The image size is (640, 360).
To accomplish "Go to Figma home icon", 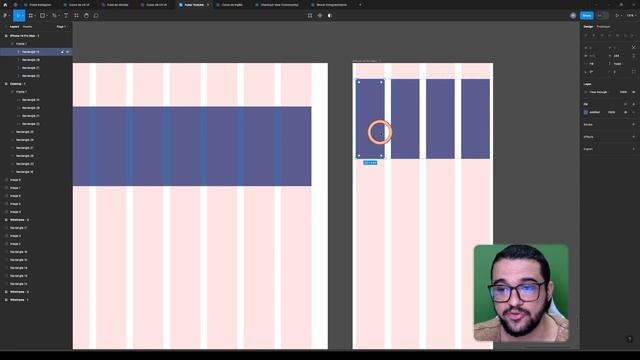I will [x=5, y=4].
